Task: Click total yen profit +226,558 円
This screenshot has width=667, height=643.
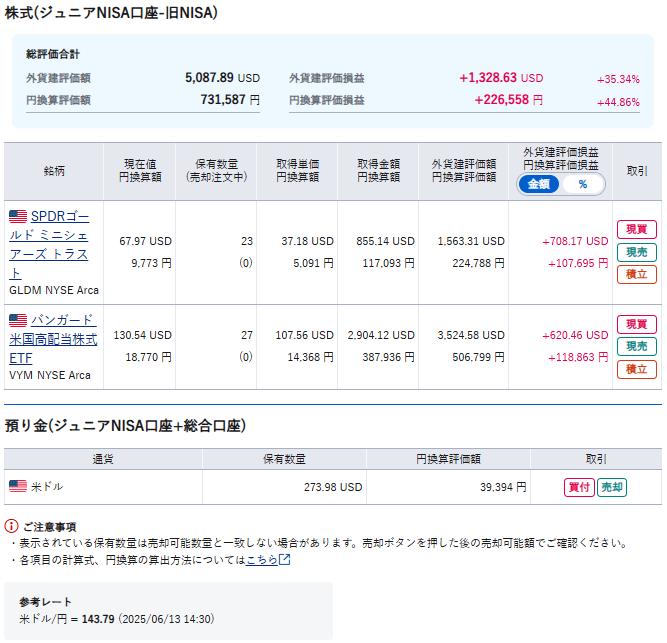Action: pyautogui.click(x=509, y=100)
